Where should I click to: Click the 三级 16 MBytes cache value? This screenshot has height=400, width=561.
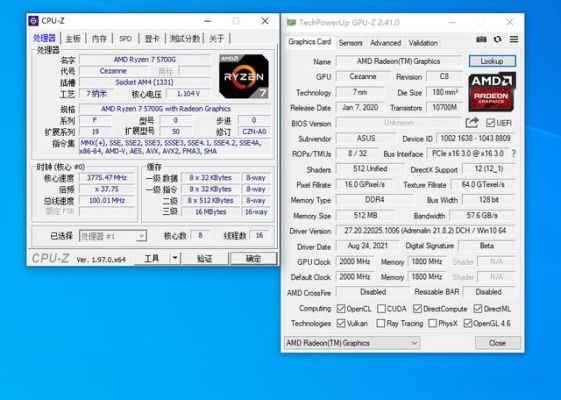tap(210, 212)
